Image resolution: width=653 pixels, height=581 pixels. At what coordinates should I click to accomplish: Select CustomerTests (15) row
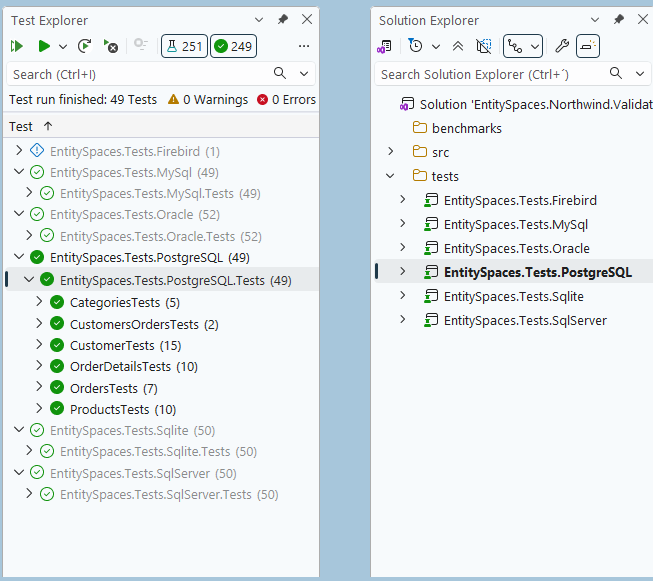[125, 345]
